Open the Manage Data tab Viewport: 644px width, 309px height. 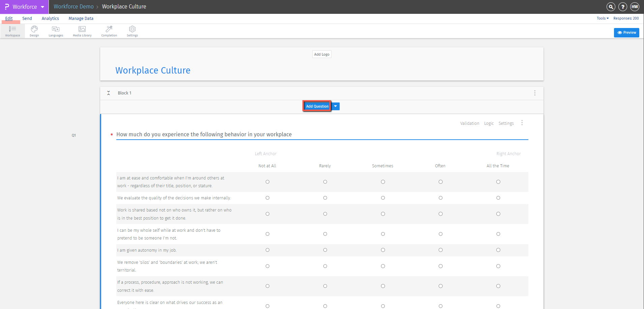[x=81, y=19]
